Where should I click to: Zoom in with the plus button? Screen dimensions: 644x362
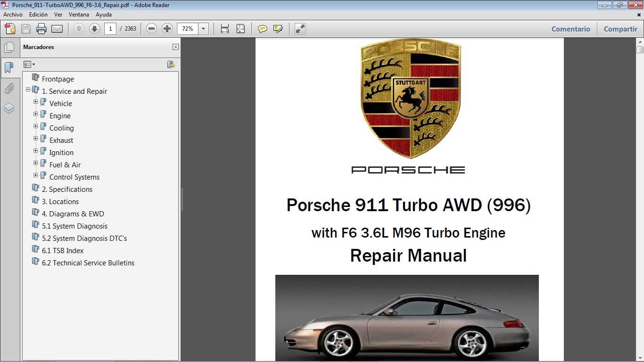click(x=167, y=29)
